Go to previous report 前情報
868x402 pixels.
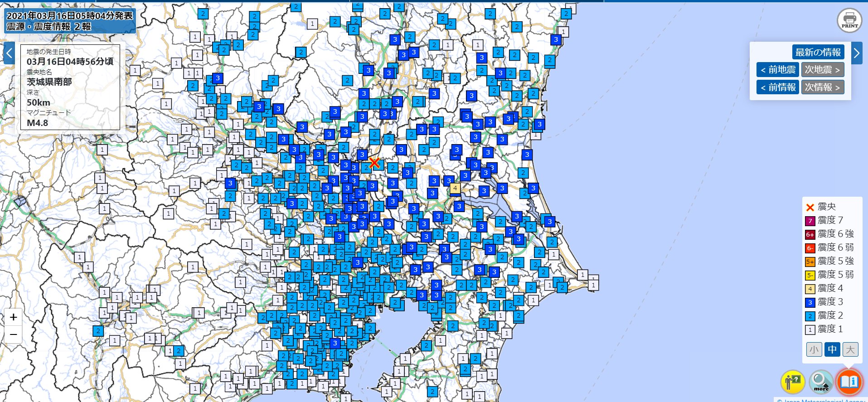(x=778, y=87)
